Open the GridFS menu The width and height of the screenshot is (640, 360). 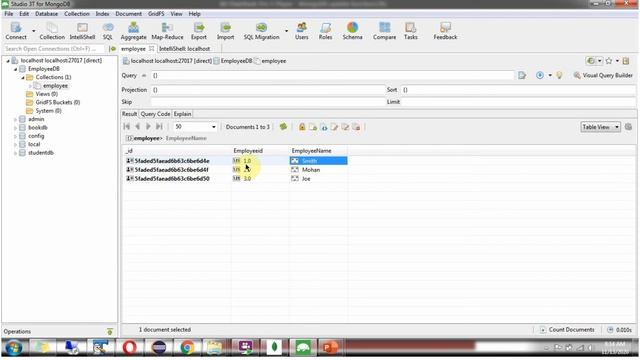point(156,14)
